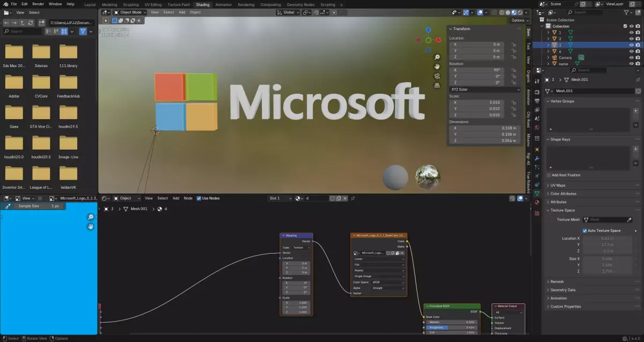Pin the properties editor context
Image resolution: width=644 pixels, height=342 pixels.
coord(638,80)
